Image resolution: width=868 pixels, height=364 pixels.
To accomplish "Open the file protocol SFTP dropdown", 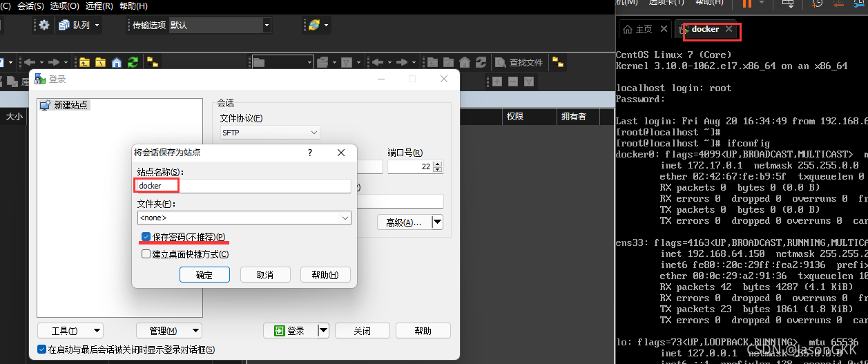I will (270, 132).
